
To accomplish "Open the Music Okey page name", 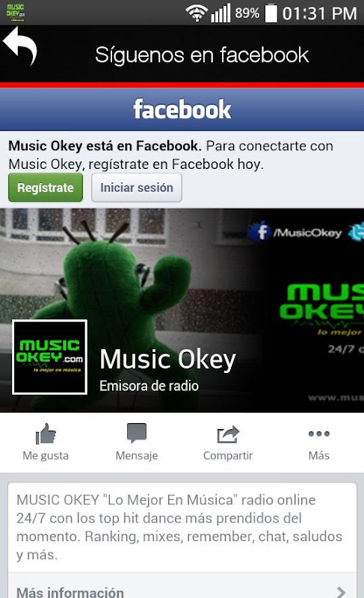I will click(167, 360).
